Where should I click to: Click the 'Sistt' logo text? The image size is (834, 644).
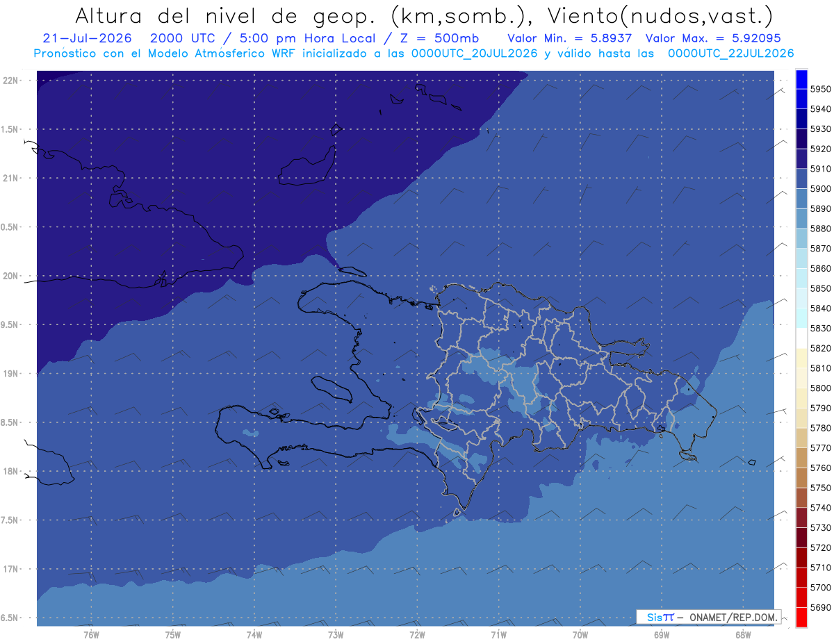pyautogui.click(x=660, y=617)
